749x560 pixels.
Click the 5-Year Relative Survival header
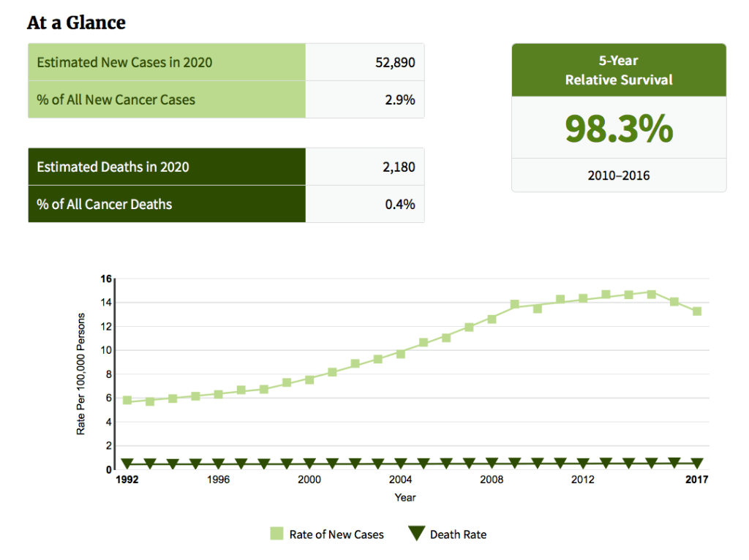[619, 70]
